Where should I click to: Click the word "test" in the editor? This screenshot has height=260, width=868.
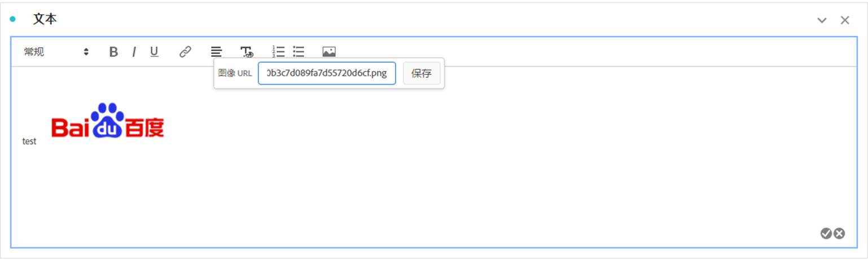pos(29,142)
